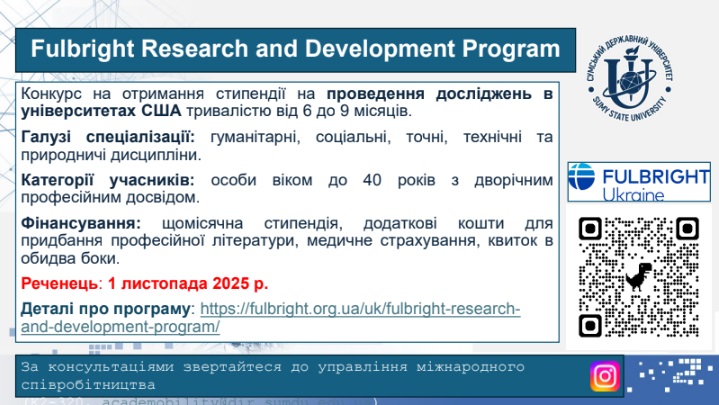Click the red deadline text '1 листопада 2025 р.'
Screen dimensions: 719x405
click(188, 283)
